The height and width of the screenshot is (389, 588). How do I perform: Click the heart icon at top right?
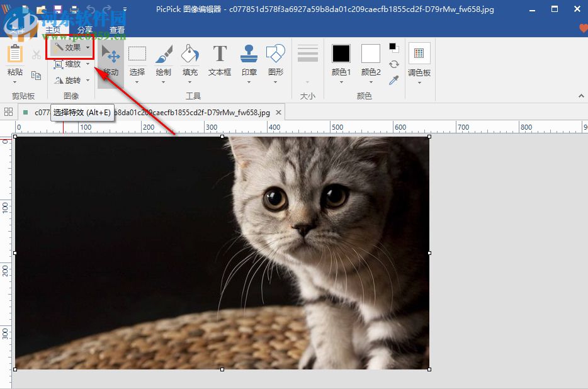[582, 29]
